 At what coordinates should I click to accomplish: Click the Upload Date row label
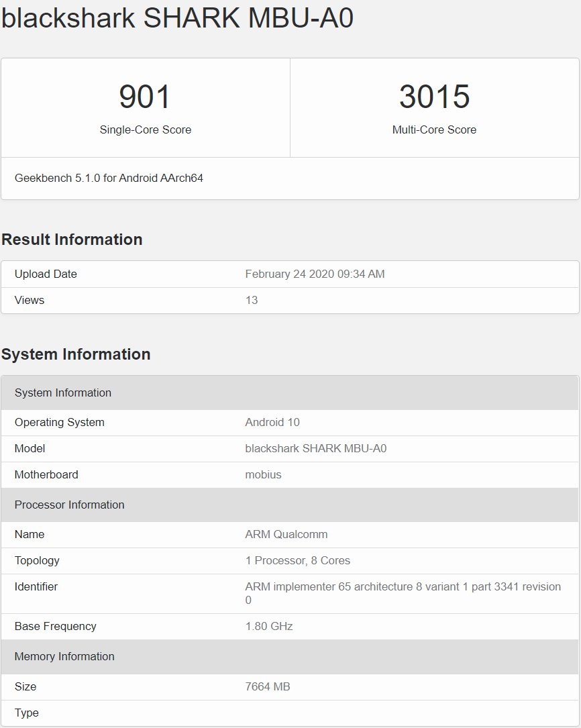pos(46,274)
